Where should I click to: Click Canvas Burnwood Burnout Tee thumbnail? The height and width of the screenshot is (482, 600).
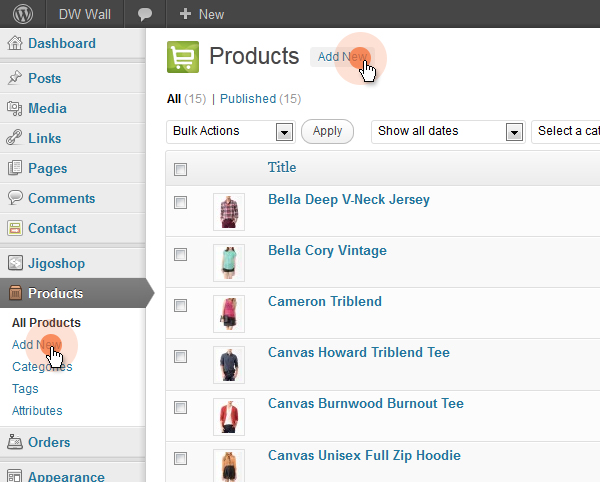[x=229, y=417]
